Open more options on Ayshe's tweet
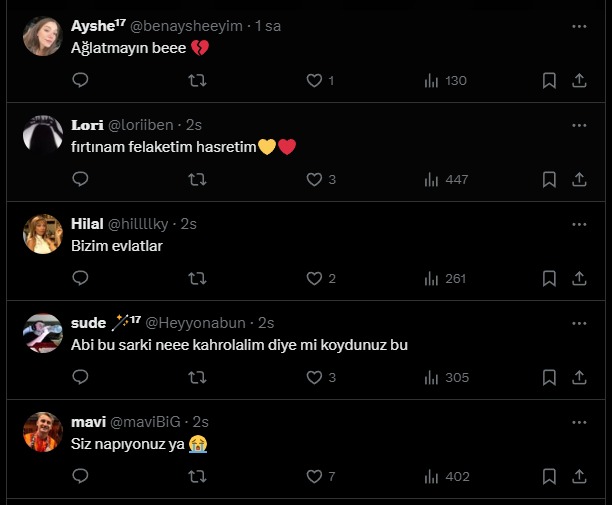Screen dimensions: 612x505 pos(579,27)
